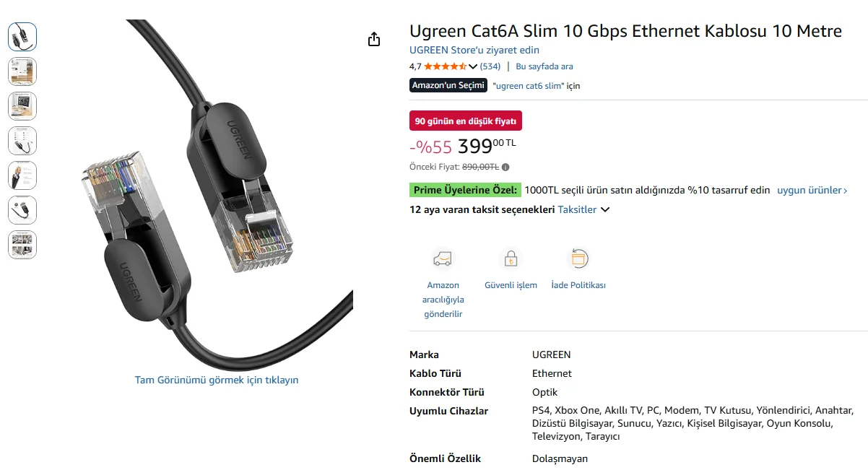This screenshot has width=868, height=470.
Task: Select the second product thumbnail
Action: [x=22, y=71]
